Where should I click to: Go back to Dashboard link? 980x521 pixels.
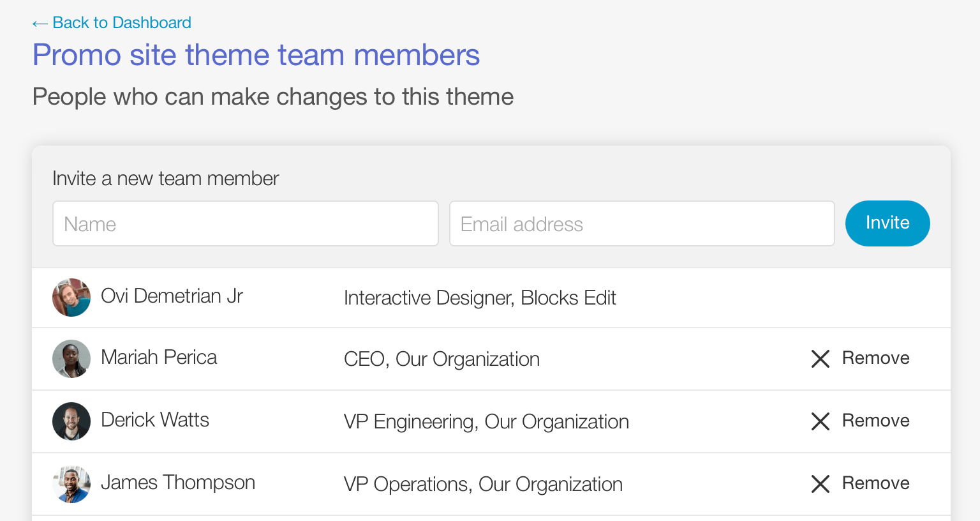pyautogui.click(x=112, y=23)
